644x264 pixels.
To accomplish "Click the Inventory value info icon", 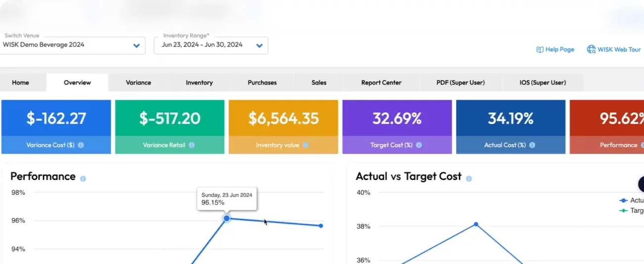I will click(306, 145).
